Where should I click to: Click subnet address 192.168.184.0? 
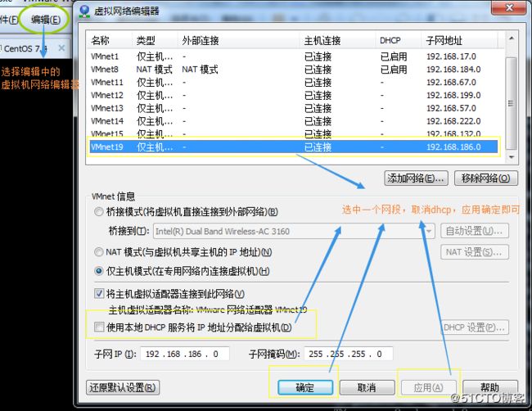click(x=453, y=70)
